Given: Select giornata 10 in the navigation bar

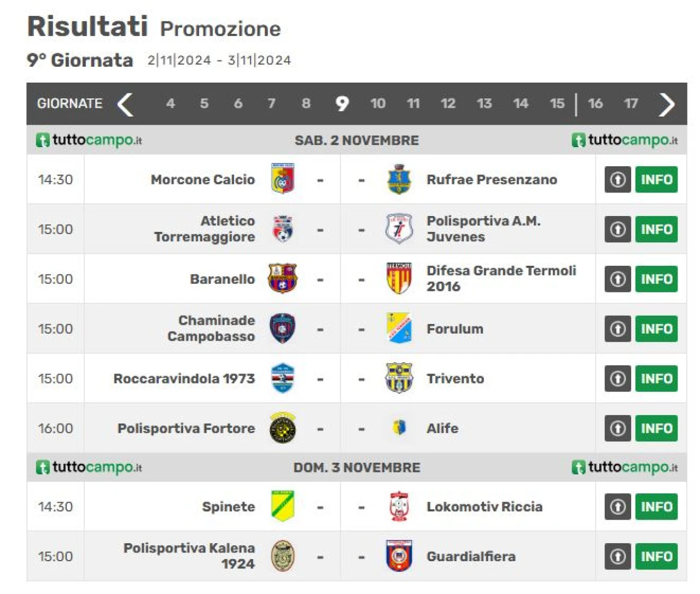Looking at the screenshot, I should click(x=378, y=103).
